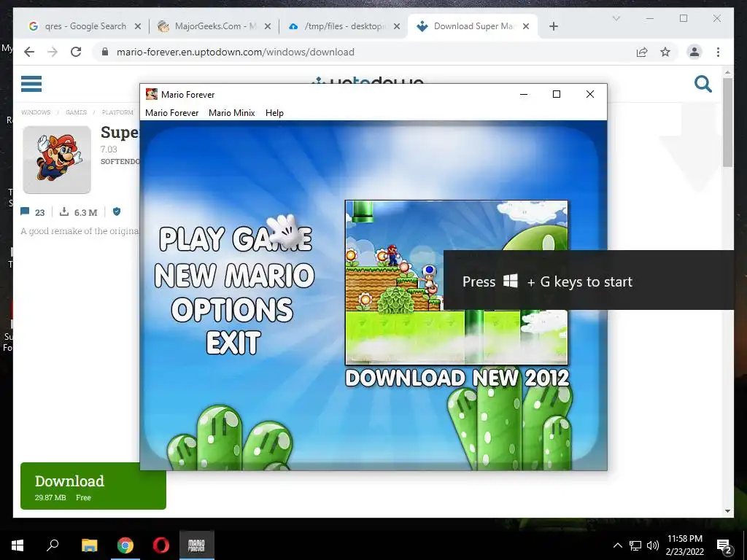The width and height of the screenshot is (747, 560).
Task: Open uptodown hamburger menu
Action: [x=31, y=83]
